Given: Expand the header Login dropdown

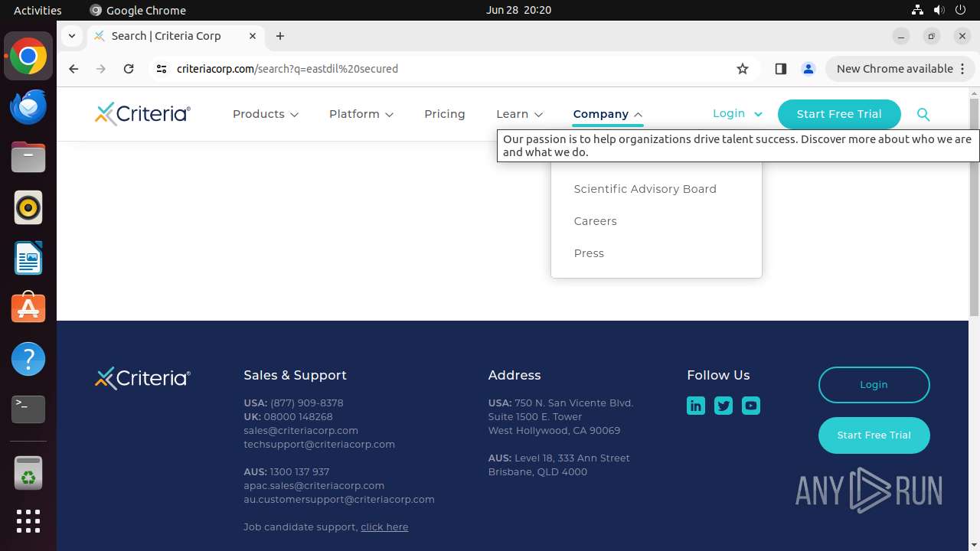Looking at the screenshot, I should click(737, 113).
